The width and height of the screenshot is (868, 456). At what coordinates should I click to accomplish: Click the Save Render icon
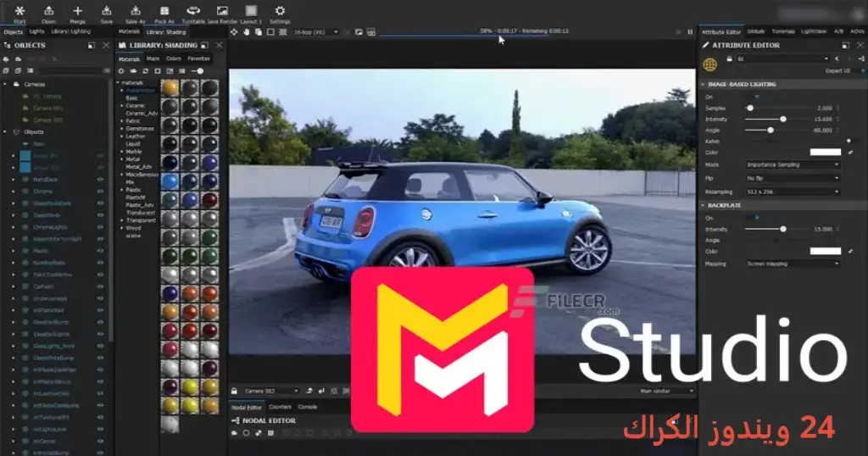point(222,10)
